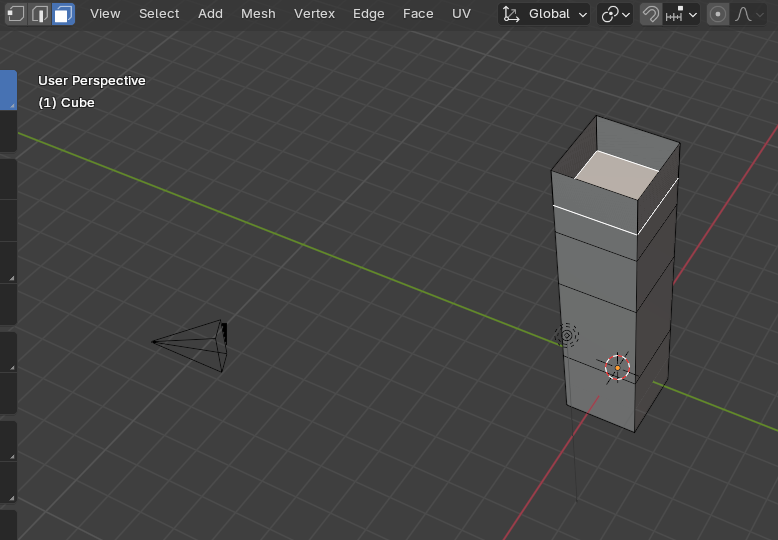
Task: Open the Global transform orientation dropdown
Action: 544,14
